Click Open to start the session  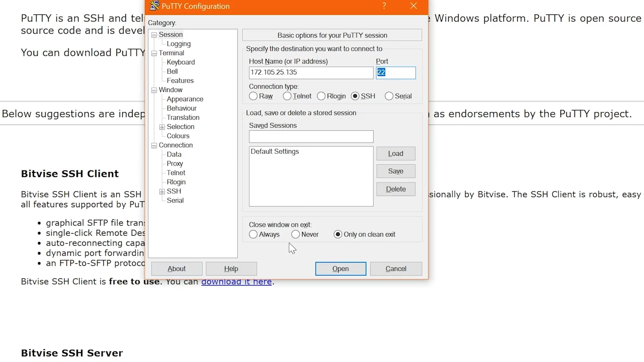pos(340,269)
